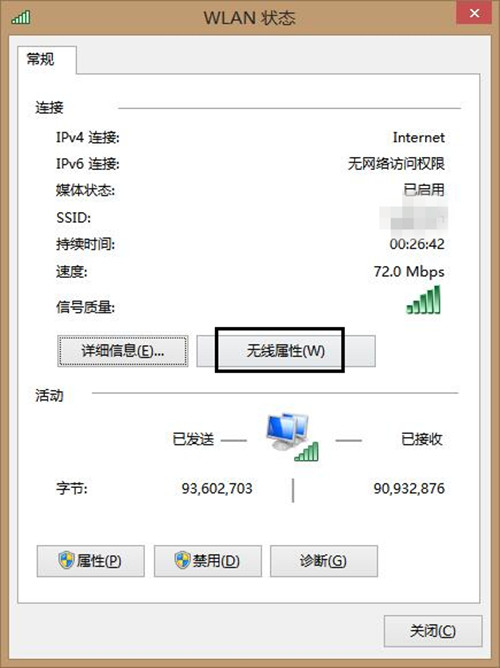
Task: Click the 72.0 Mbps speed value
Action: [x=409, y=271]
